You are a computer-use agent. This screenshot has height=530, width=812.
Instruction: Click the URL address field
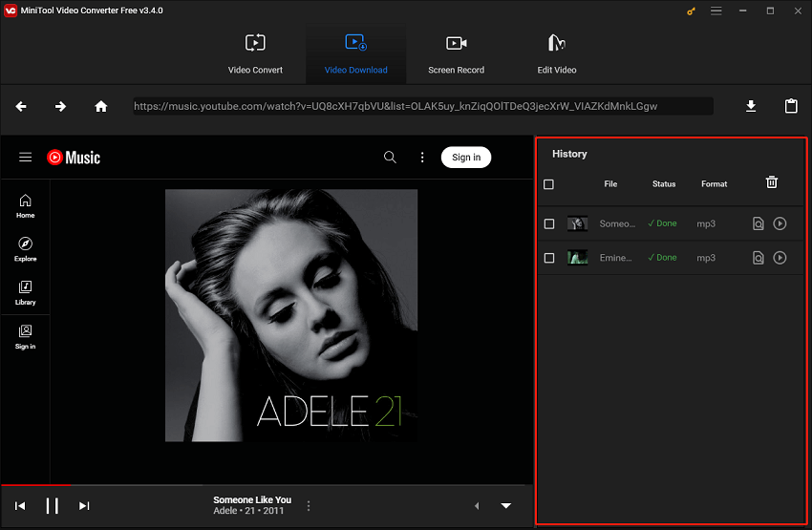point(423,106)
